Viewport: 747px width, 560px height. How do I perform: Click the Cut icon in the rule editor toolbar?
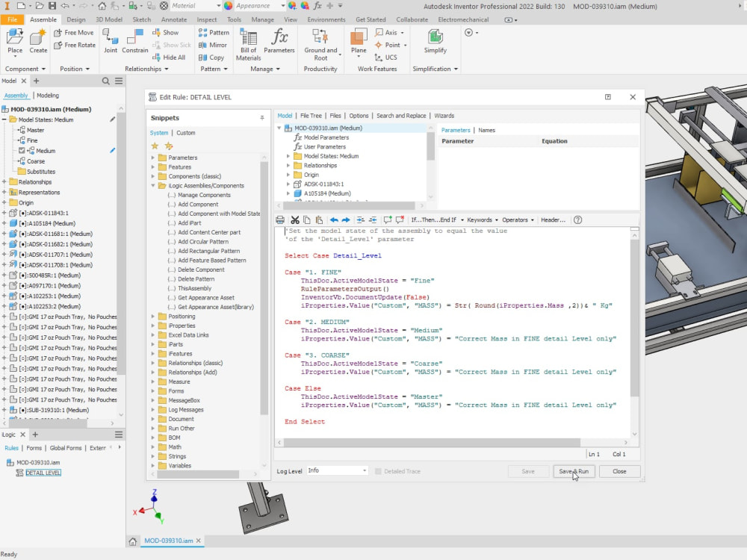296,220
